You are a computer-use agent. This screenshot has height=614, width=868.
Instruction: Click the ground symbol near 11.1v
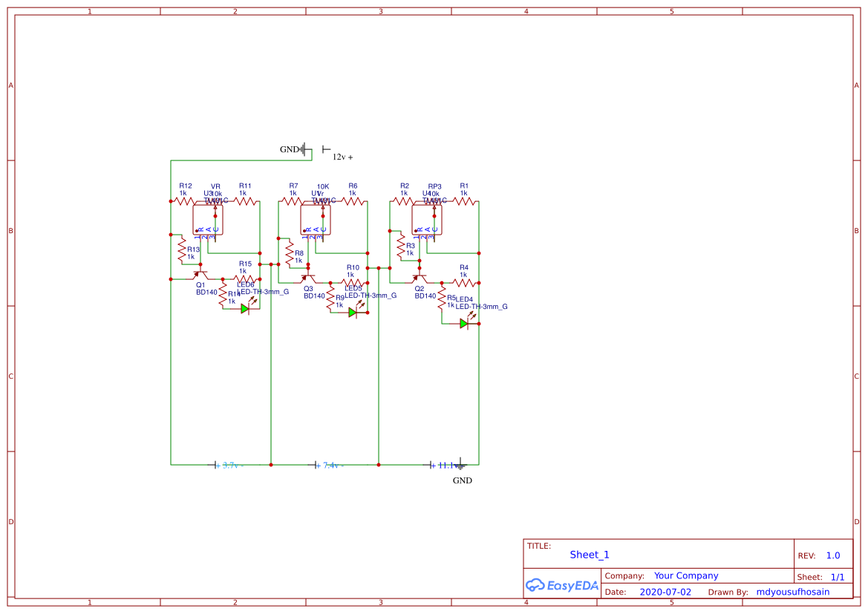(x=460, y=466)
